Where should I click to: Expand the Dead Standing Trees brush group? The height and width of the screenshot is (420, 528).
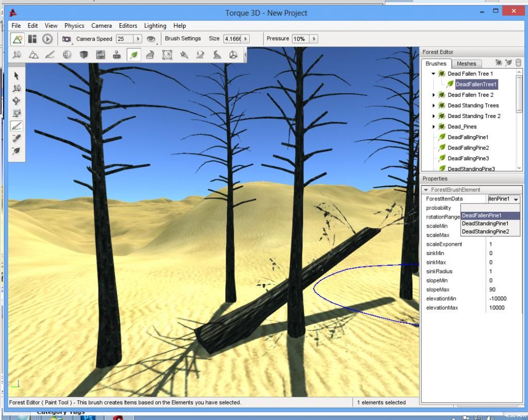[x=434, y=106]
